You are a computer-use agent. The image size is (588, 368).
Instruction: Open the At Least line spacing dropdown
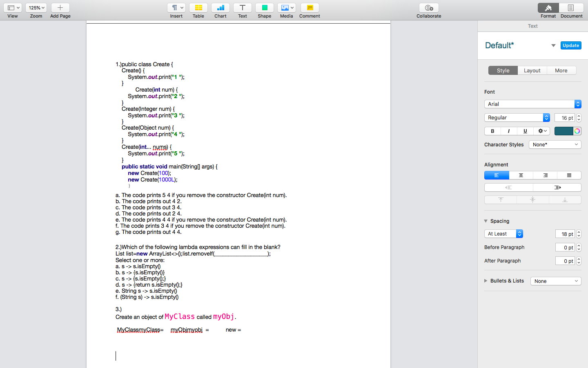coord(503,234)
